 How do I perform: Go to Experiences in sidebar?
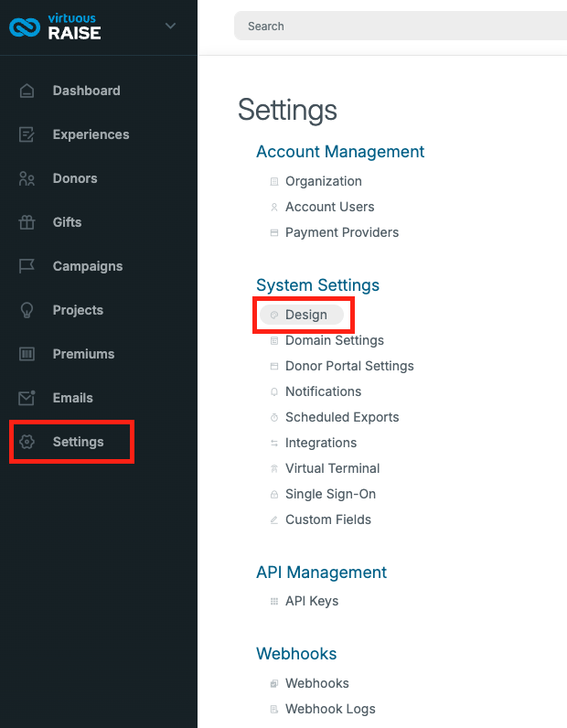coord(91,134)
